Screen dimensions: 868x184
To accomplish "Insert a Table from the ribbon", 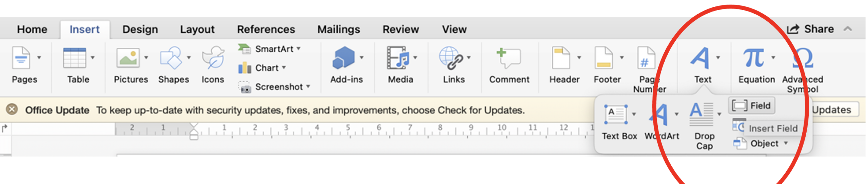I will coord(75,58).
